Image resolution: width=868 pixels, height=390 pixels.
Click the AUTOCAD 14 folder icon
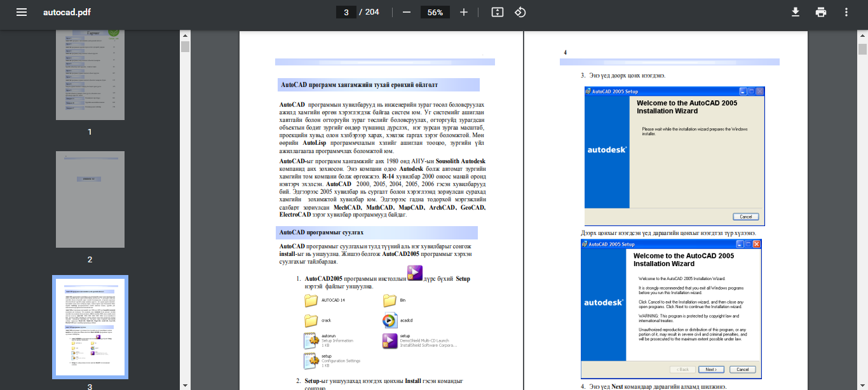click(311, 300)
